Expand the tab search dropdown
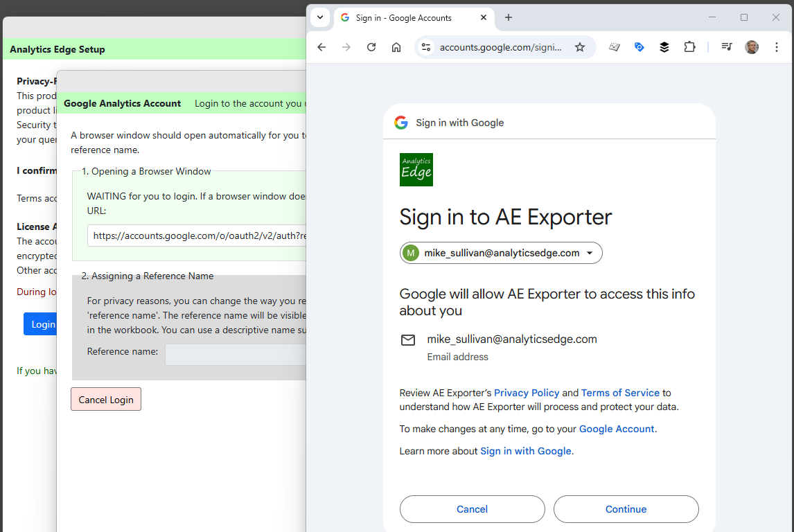 tap(320, 17)
